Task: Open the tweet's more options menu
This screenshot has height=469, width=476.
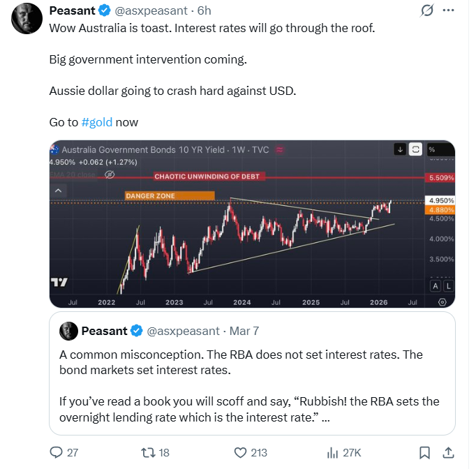Action: pyautogui.click(x=449, y=11)
